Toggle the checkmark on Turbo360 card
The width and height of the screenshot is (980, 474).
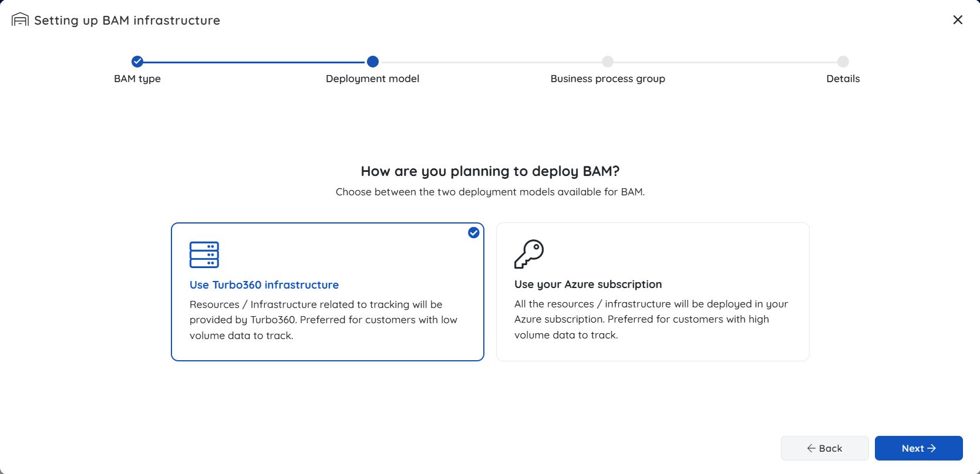pos(473,233)
